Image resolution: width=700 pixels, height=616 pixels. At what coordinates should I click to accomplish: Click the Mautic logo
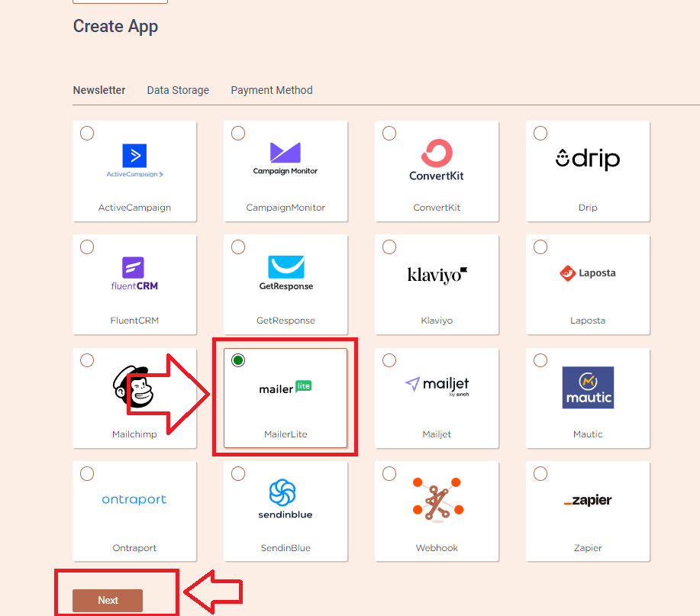588,388
